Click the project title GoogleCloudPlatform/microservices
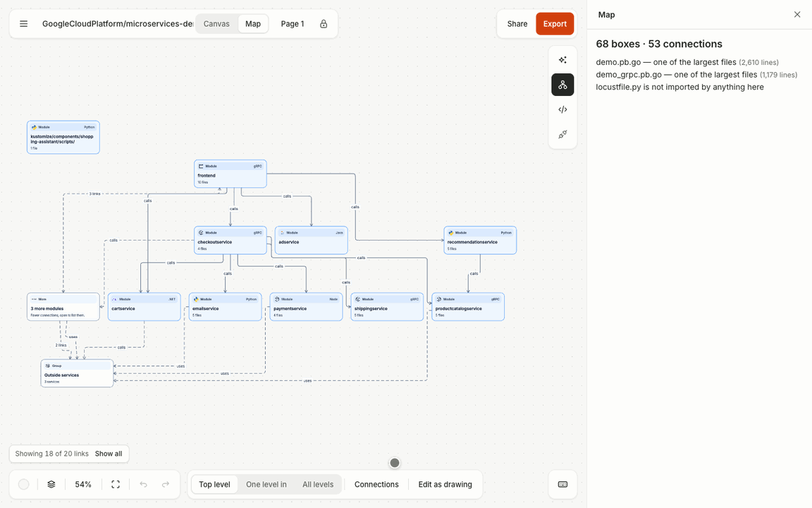812x508 pixels. point(118,24)
